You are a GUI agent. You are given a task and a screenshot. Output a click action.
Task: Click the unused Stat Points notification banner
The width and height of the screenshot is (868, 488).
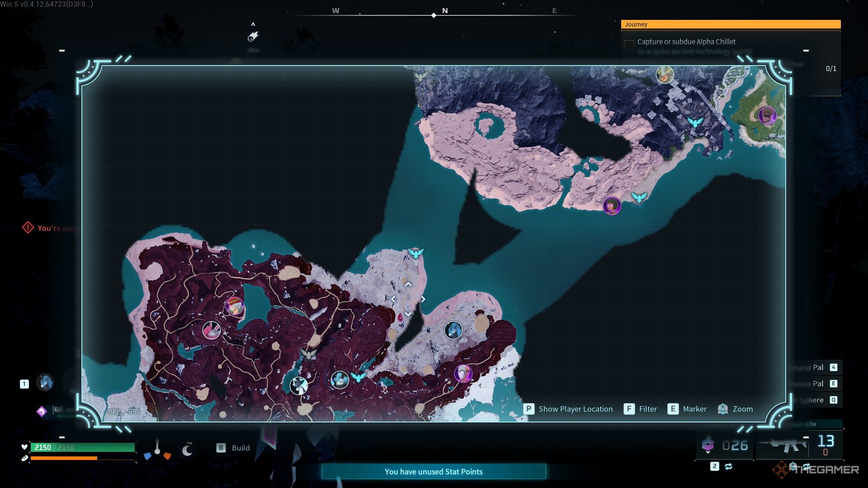(x=434, y=472)
